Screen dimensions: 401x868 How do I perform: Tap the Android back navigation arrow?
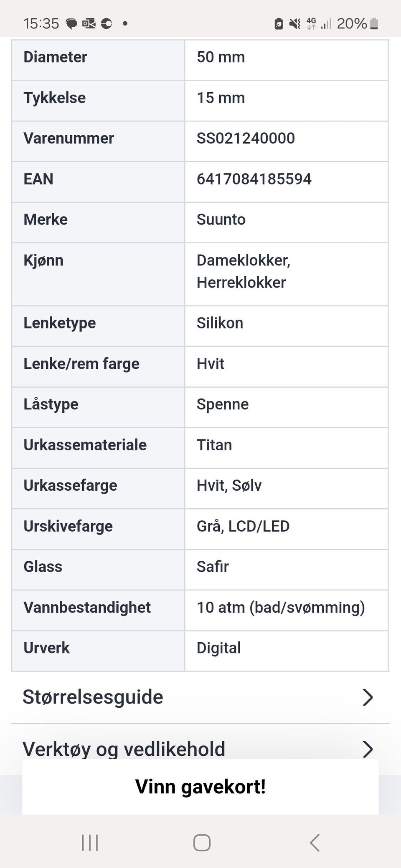pos(315,842)
